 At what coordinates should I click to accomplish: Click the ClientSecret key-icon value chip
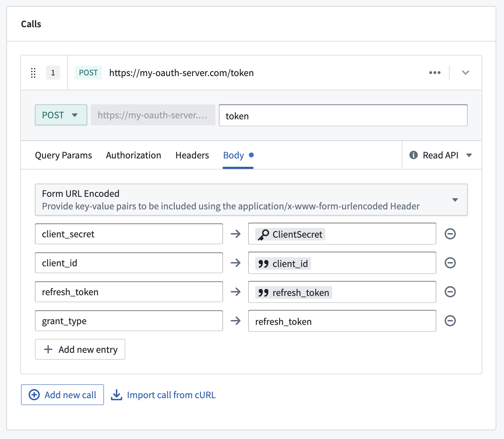pyautogui.click(x=290, y=234)
